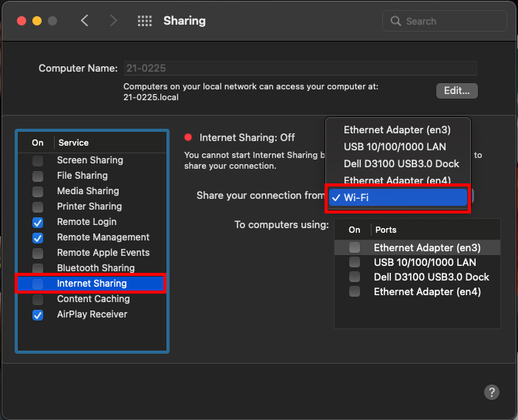Viewport: 518px width, 420px height.
Task: Disable the Remote Login checkbox
Action: (x=38, y=222)
